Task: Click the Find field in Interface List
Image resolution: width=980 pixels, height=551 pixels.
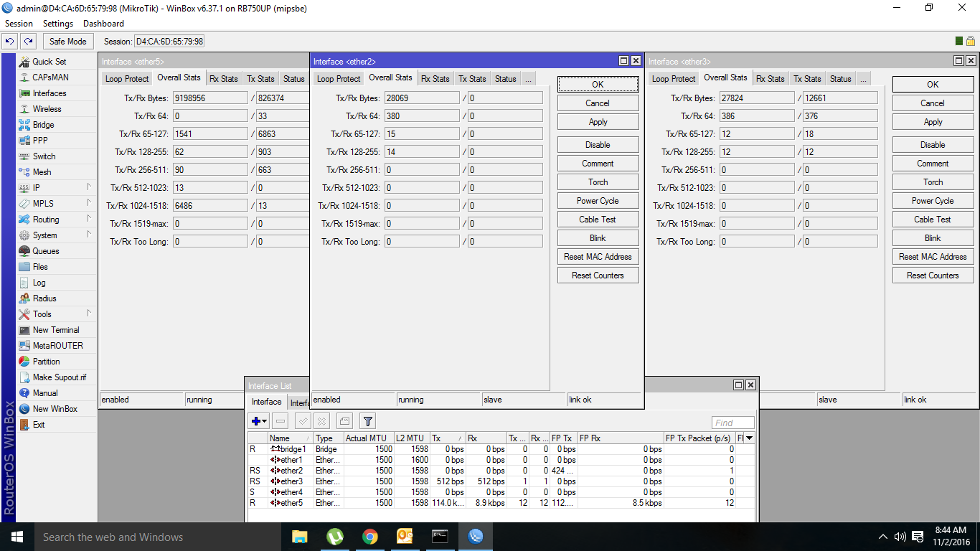Action: [x=733, y=423]
